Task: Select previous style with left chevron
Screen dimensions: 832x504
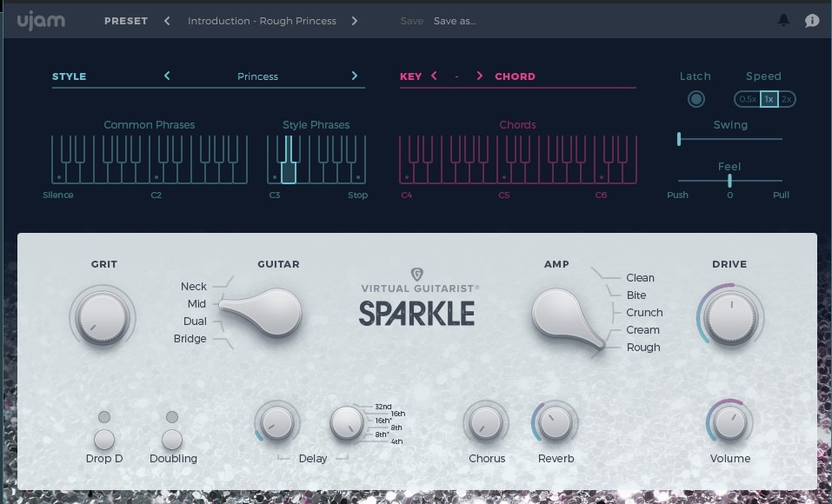Action: point(167,76)
